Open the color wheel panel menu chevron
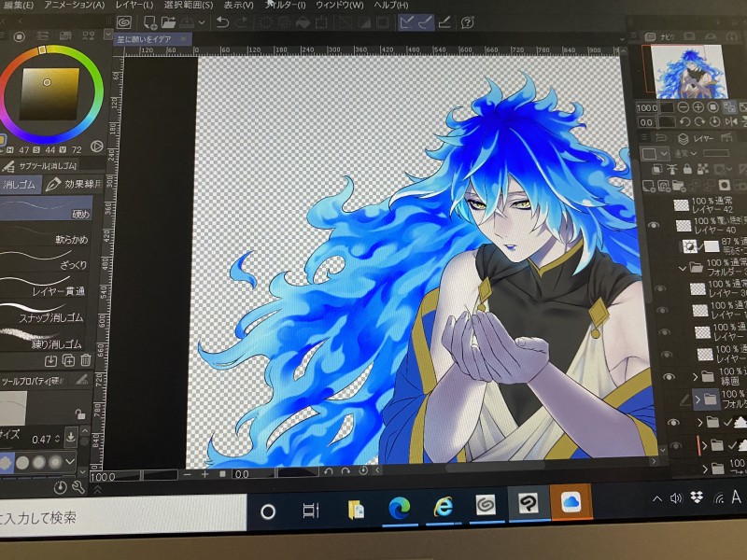This screenshot has height=560, width=747. coord(107,35)
